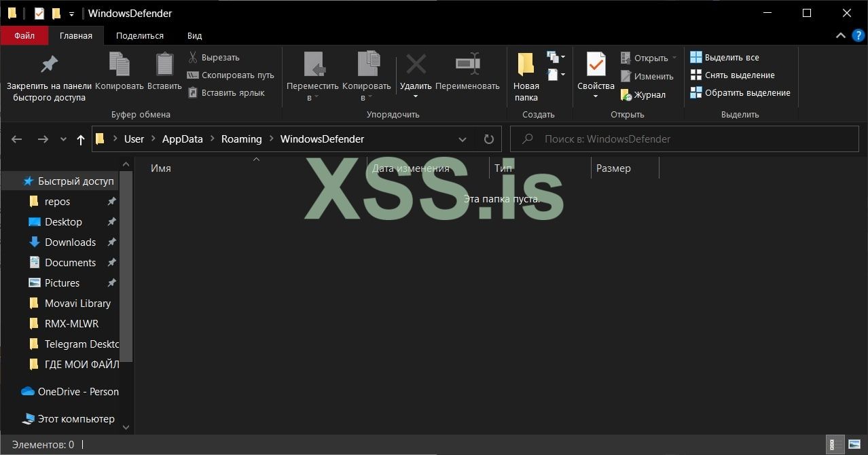Click Выделить все select all
Image resolution: width=868 pixels, height=455 pixels.
click(x=725, y=58)
